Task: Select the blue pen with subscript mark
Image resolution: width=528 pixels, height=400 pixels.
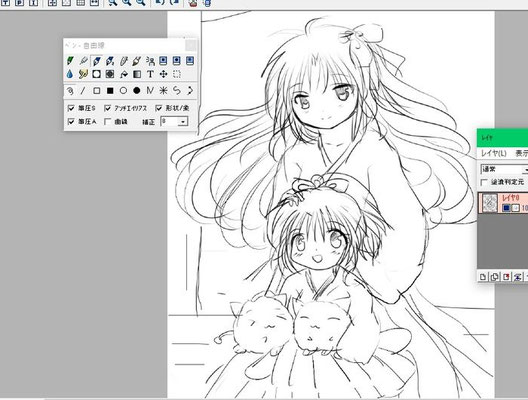Action: pos(110,61)
